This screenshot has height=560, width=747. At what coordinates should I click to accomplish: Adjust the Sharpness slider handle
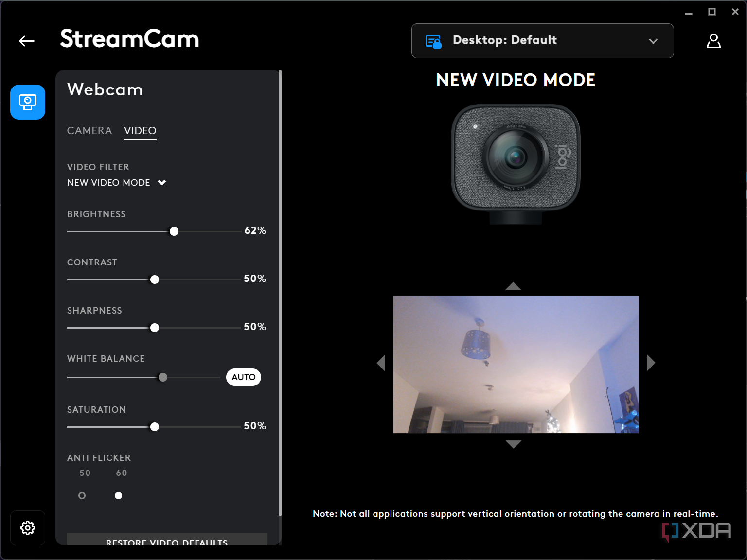(x=155, y=328)
